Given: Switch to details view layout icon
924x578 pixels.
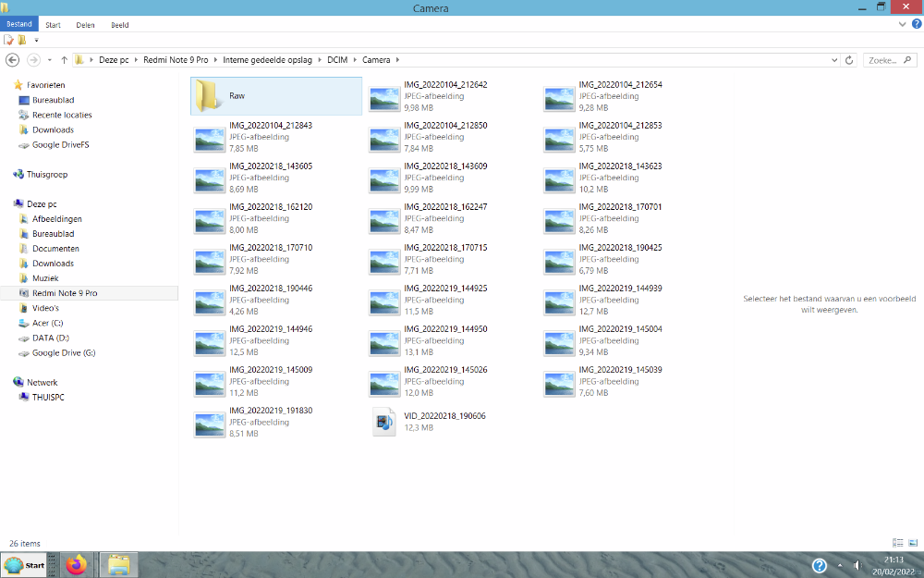Looking at the screenshot, I should click(x=897, y=543).
